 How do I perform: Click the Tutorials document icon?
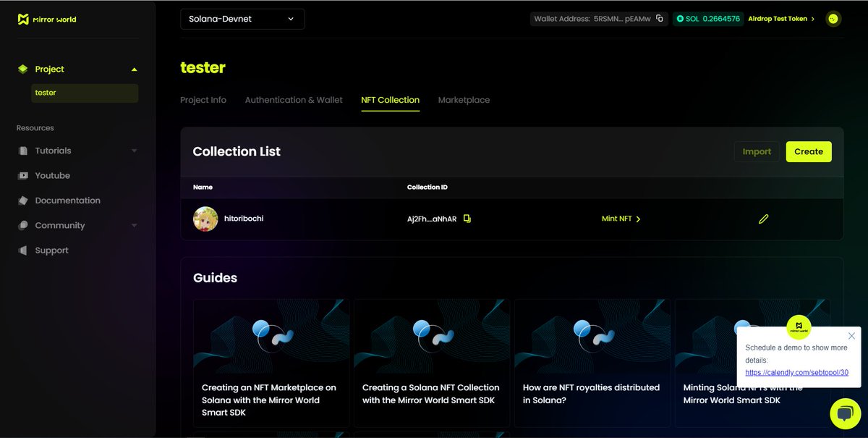point(22,151)
